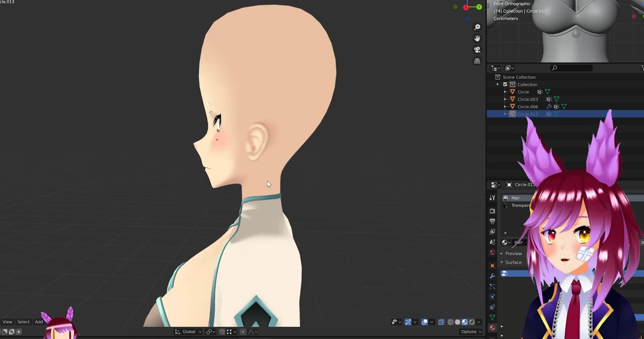Click the mesh data icon next to Circle

coord(548,92)
